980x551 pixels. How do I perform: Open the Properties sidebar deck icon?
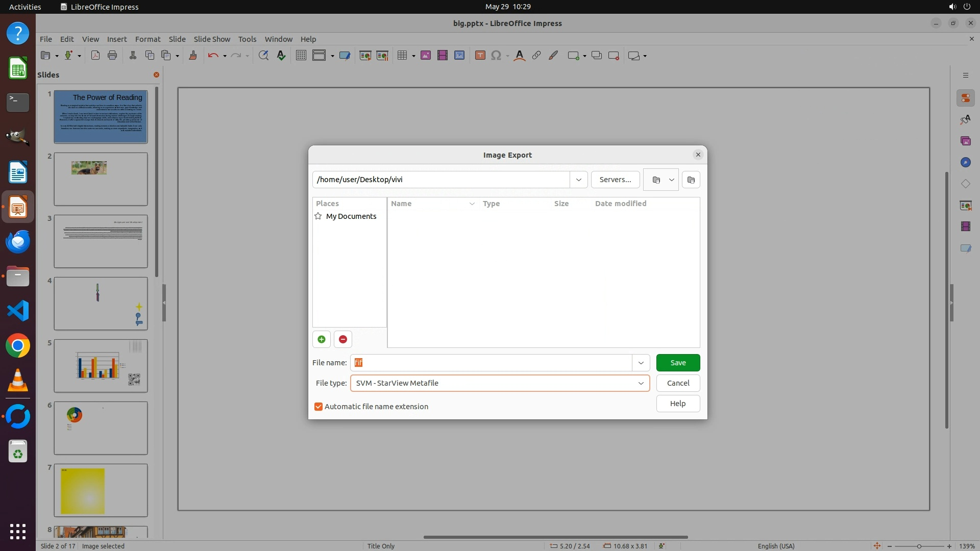click(965, 98)
